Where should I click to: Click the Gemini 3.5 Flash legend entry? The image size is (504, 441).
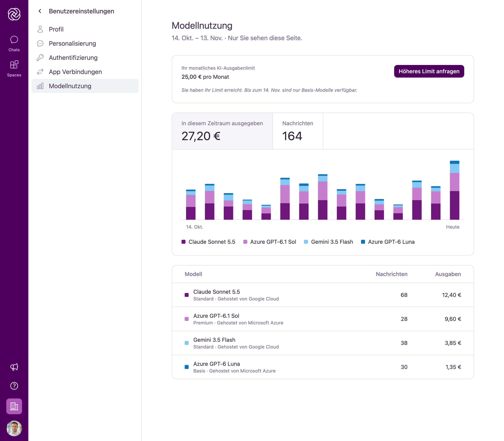[328, 242]
